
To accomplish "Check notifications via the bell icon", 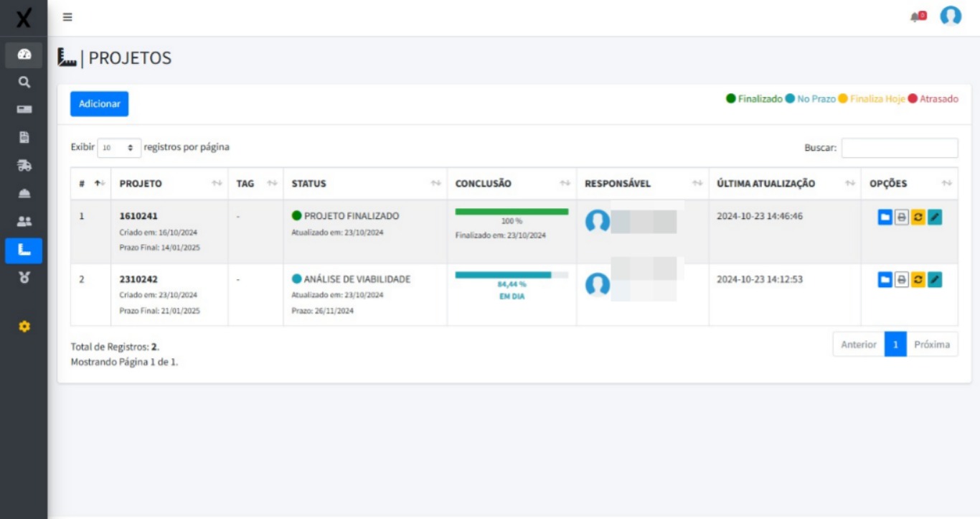I will (x=914, y=17).
